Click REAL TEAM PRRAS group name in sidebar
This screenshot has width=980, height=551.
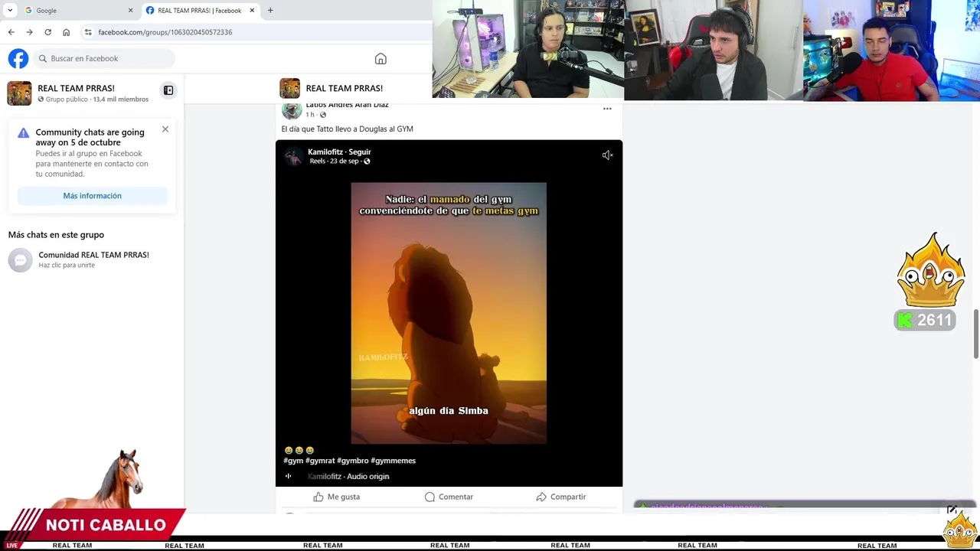(76, 88)
